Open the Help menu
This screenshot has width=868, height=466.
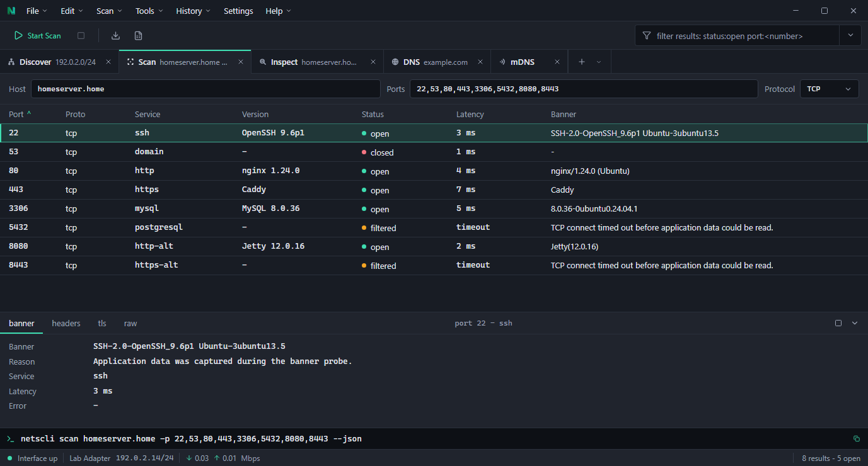click(278, 11)
